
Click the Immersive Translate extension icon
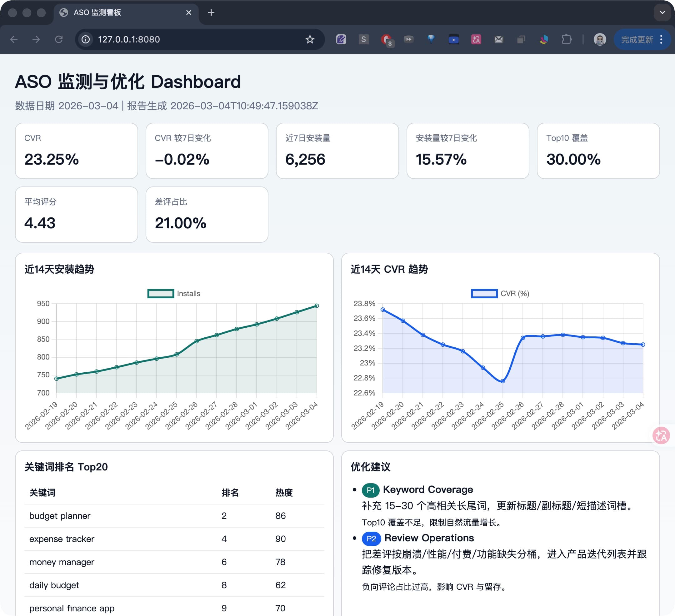pyautogui.click(x=476, y=39)
